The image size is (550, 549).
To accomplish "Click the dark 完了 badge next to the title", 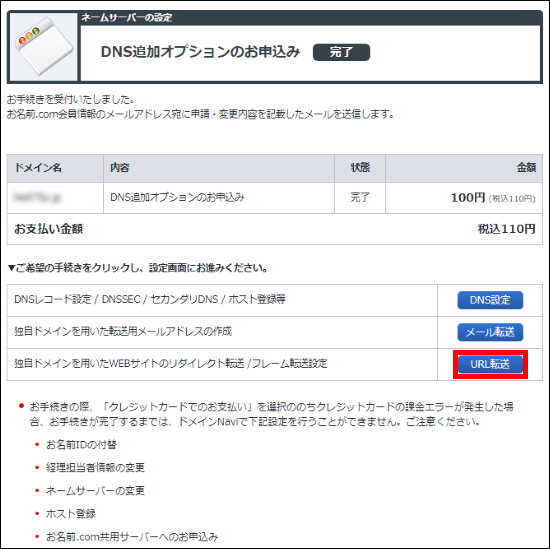I will tap(341, 52).
